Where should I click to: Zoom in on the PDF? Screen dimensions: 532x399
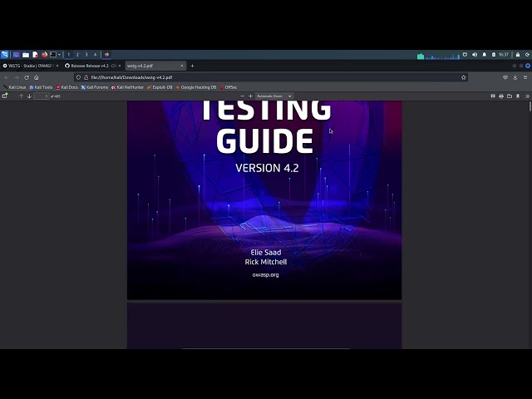250,96
